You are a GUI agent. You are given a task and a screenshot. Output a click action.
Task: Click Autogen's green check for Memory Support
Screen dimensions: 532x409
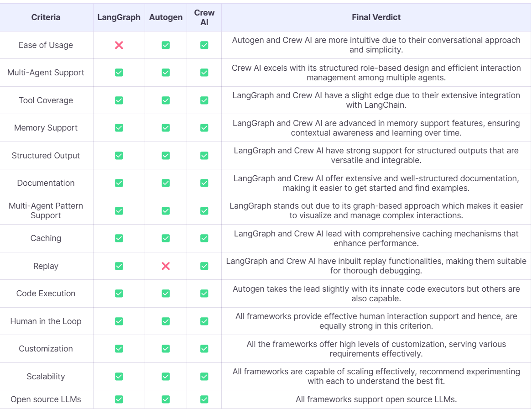pyautogui.click(x=166, y=128)
